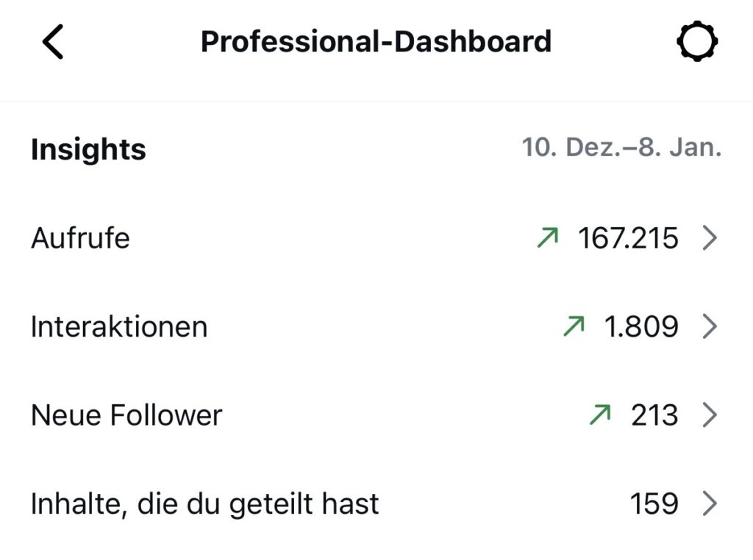Open the Interaktionen insights entry
753x560 pixels.
pos(376,327)
